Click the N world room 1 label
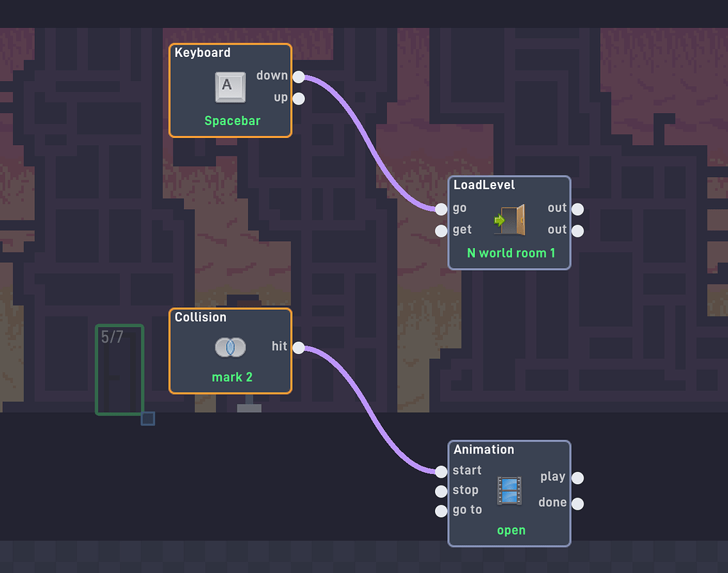 510,253
